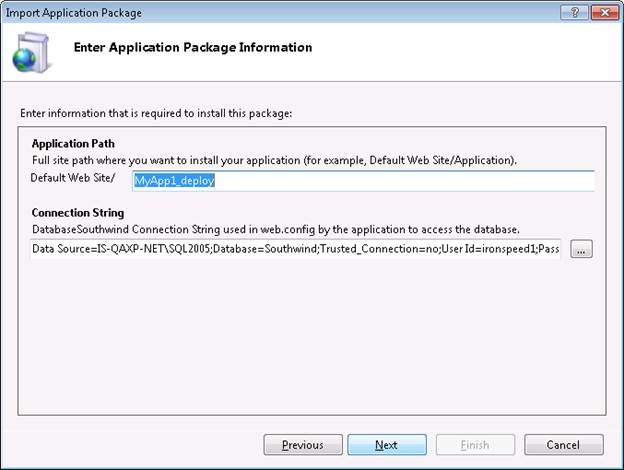The height and width of the screenshot is (470, 624).
Task: Click the highlighted MyApp1_deploy text
Action: (x=174, y=181)
